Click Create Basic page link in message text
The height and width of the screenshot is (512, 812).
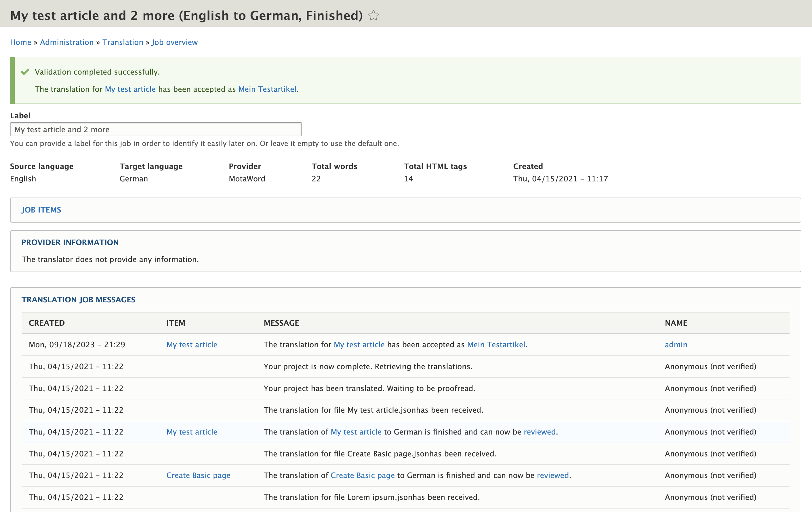point(362,475)
